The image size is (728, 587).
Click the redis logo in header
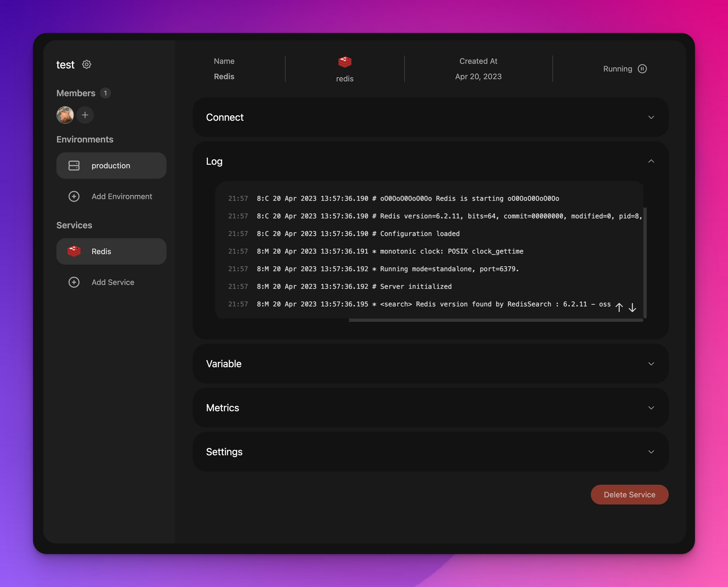pyautogui.click(x=345, y=62)
